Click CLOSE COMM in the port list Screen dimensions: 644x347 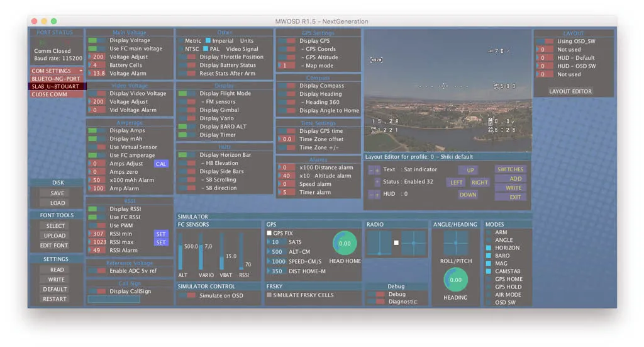tap(57, 94)
